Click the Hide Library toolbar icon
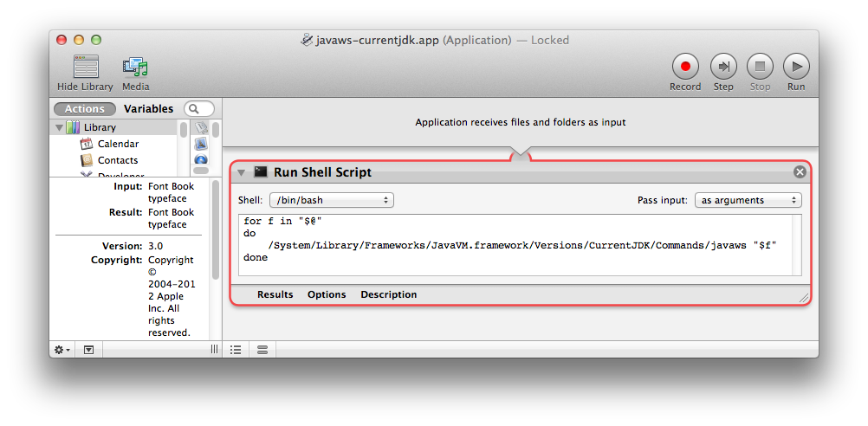Viewport: 868px width, 426px height. tap(85, 67)
